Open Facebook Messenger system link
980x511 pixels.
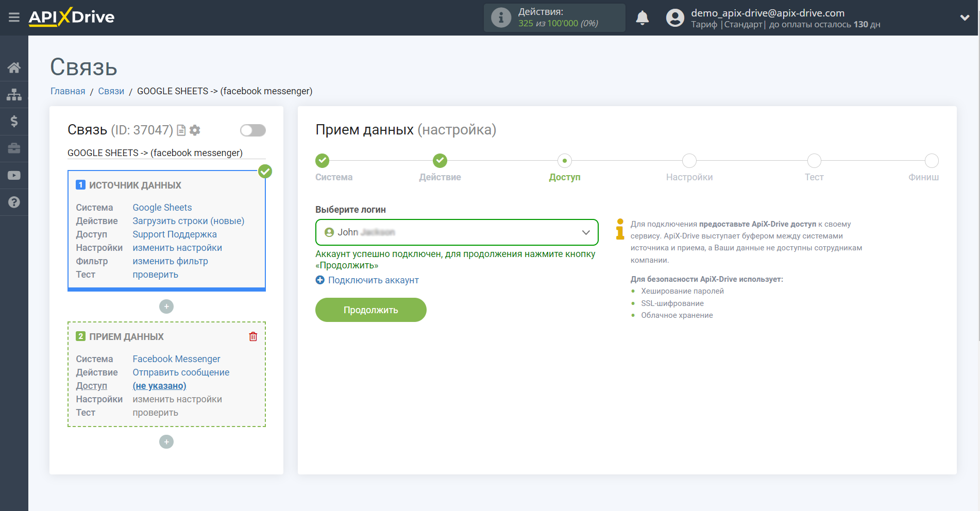[x=176, y=359]
